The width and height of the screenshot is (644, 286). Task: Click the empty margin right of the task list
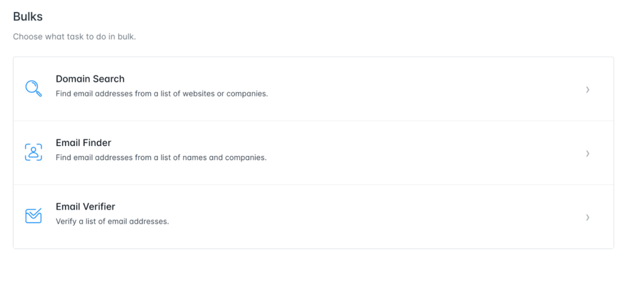628,152
